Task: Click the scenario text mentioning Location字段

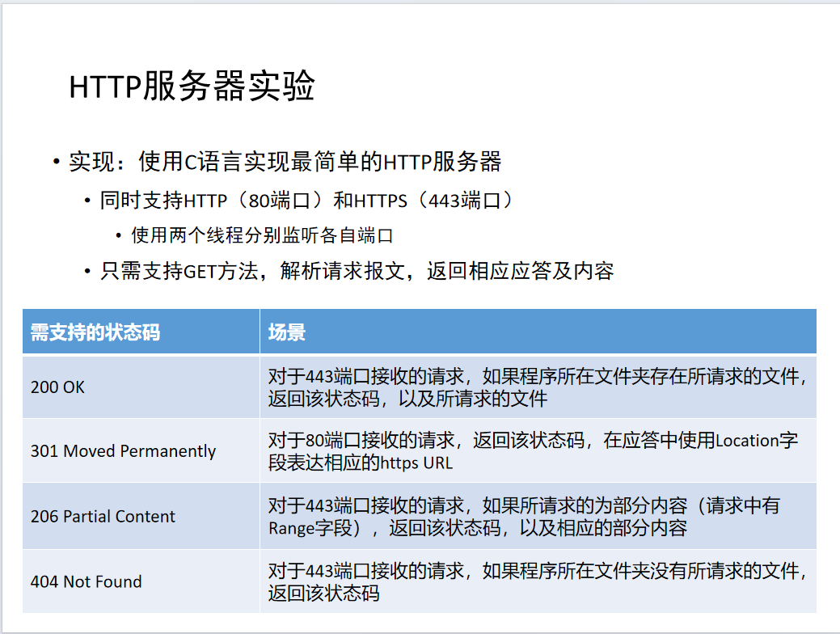Action: (x=538, y=450)
